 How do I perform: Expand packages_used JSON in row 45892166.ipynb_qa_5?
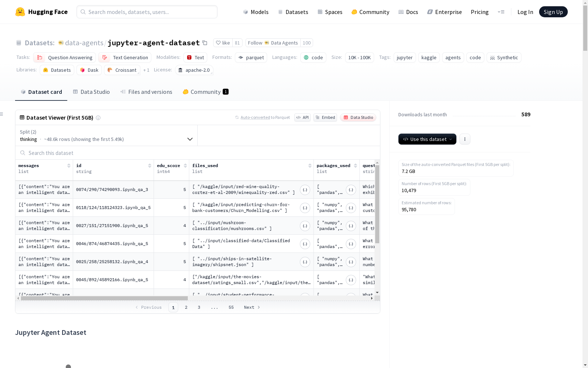coord(351,280)
